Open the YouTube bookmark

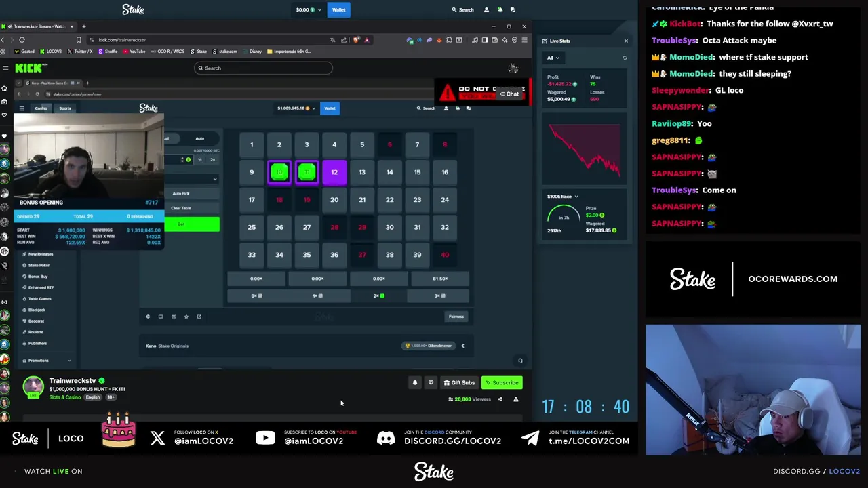134,52
